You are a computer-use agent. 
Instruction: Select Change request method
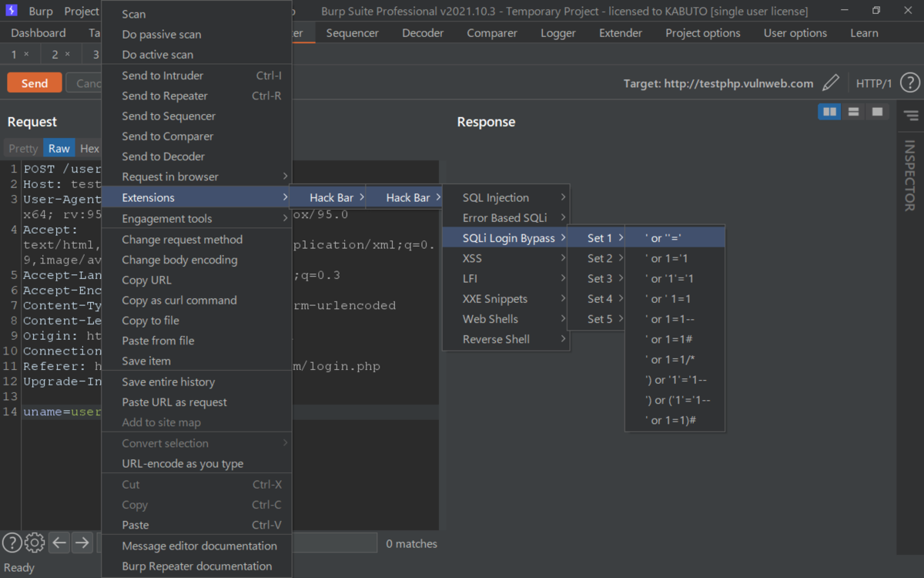point(196,240)
